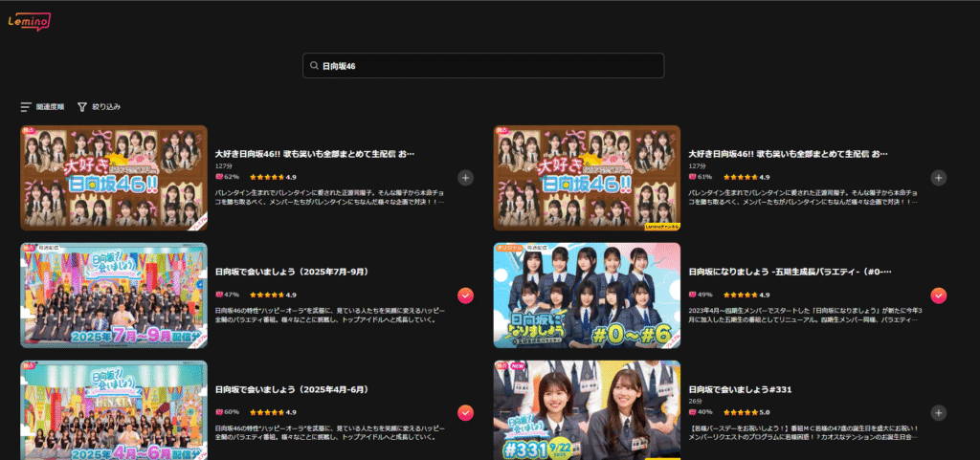Click the Lemino logo
980x460 pixels.
pyautogui.click(x=29, y=20)
